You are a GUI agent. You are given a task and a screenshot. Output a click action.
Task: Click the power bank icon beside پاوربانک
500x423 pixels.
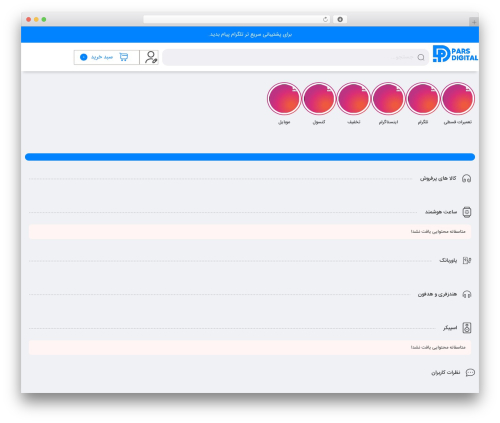[467, 260]
